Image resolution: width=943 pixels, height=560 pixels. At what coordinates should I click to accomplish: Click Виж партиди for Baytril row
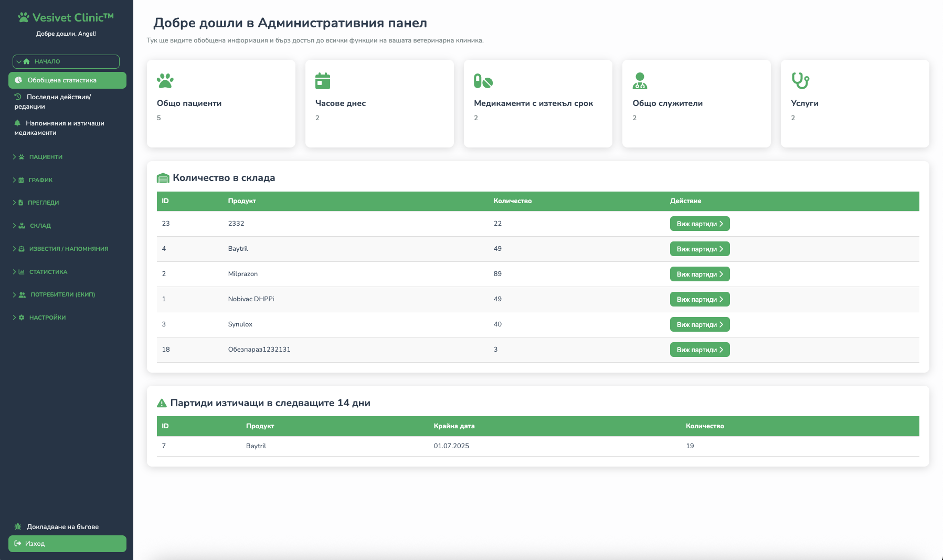pyautogui.click(x=700, y=249)
